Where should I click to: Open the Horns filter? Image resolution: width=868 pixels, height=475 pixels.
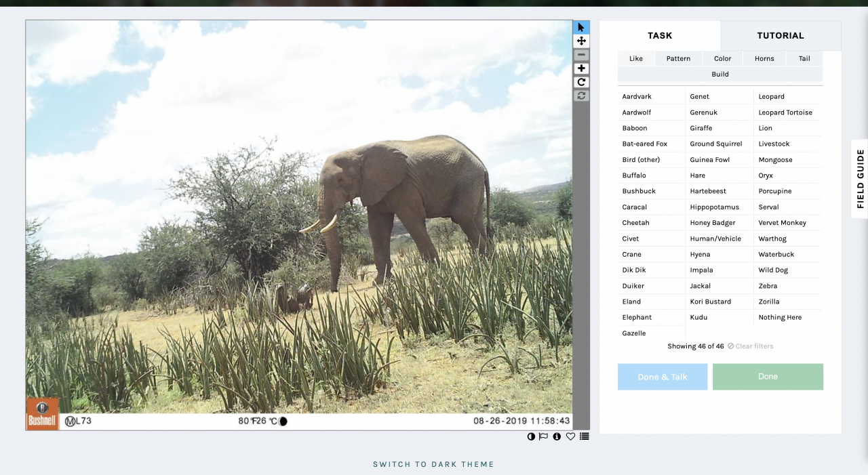click(764, 58)
